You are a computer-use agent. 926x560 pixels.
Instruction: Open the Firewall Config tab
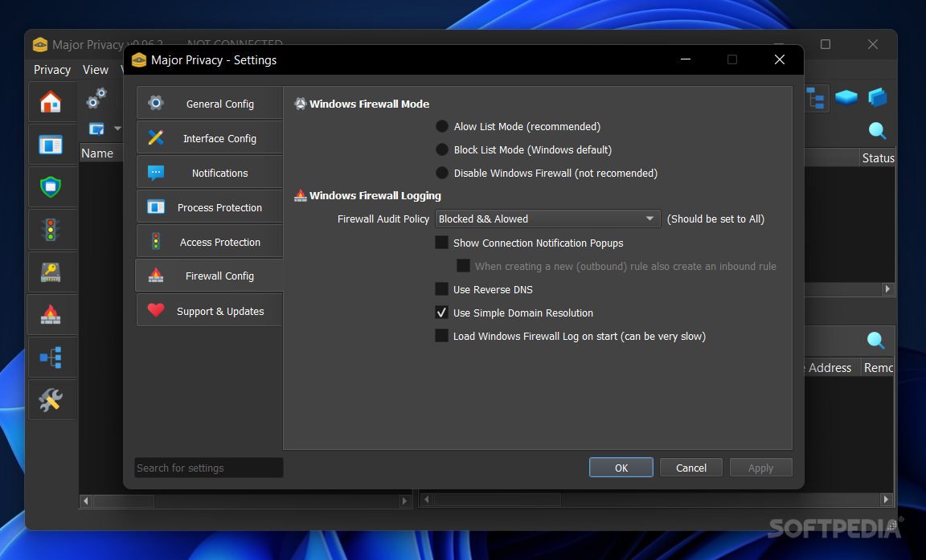coord(210,276)
